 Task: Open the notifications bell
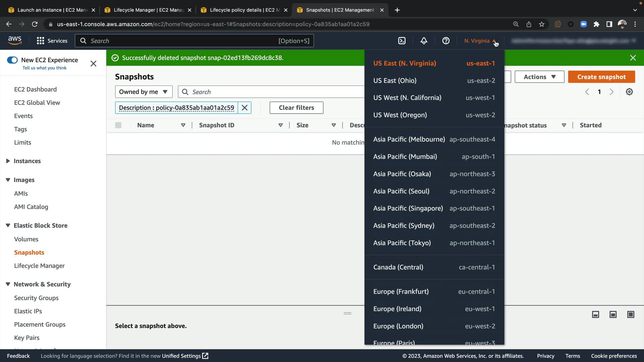point(424,41)
